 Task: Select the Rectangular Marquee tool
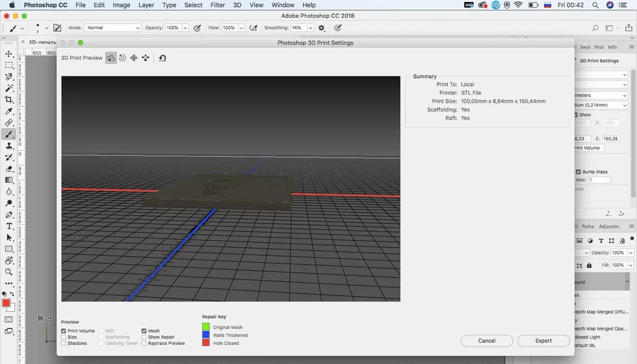coord(8,65)
